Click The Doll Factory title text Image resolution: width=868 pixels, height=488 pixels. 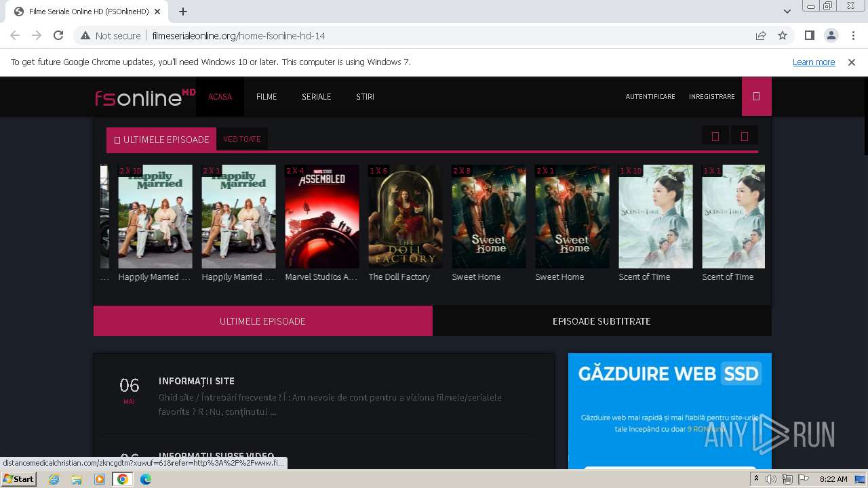coord(399,277)
